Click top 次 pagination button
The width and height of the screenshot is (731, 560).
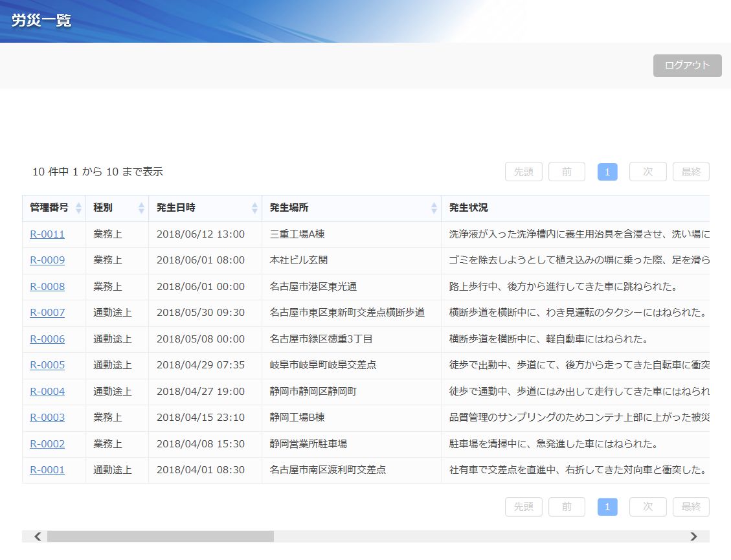[647, 172]
